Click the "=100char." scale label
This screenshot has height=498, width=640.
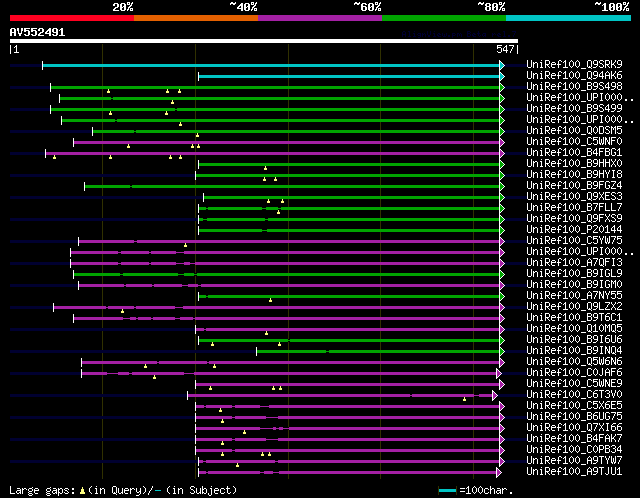pyautogui.click(x=486, y=490)
